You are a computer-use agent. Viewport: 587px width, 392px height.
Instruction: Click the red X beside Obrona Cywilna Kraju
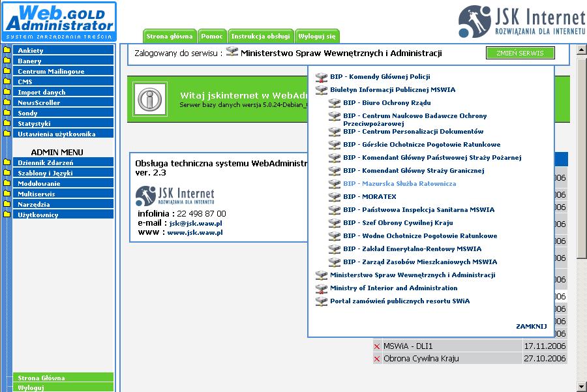coord(377,359)
